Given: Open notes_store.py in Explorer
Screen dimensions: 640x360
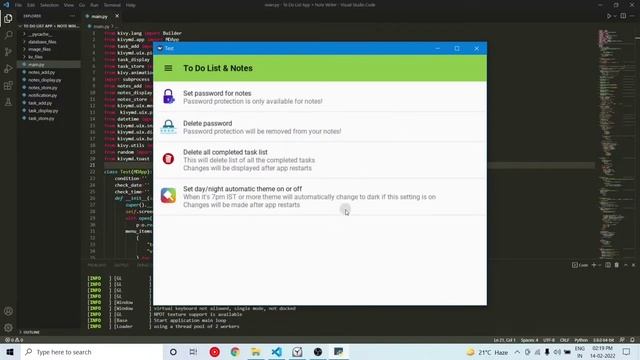Looking at the screenshot, I should click(43, 87).
